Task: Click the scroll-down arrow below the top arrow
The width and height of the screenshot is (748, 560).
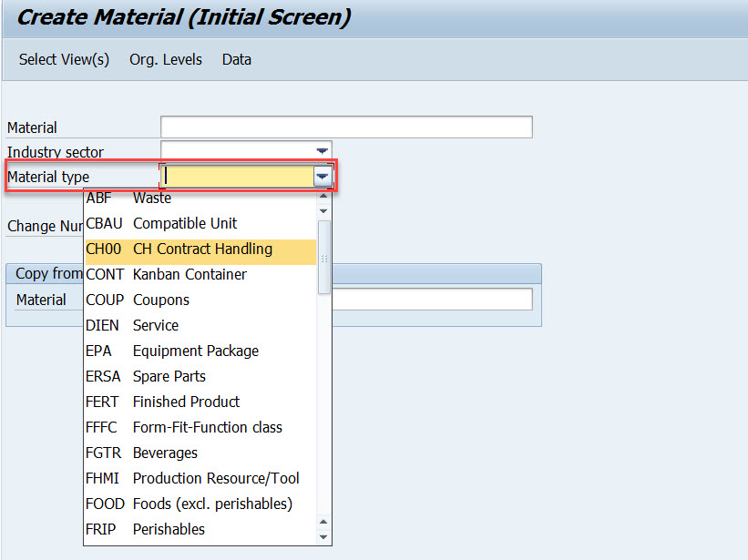Action: coord(323,211)
